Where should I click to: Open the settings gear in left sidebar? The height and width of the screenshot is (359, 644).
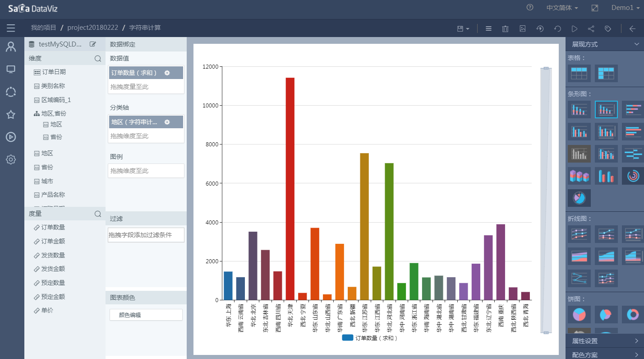[x=11, y=159]
